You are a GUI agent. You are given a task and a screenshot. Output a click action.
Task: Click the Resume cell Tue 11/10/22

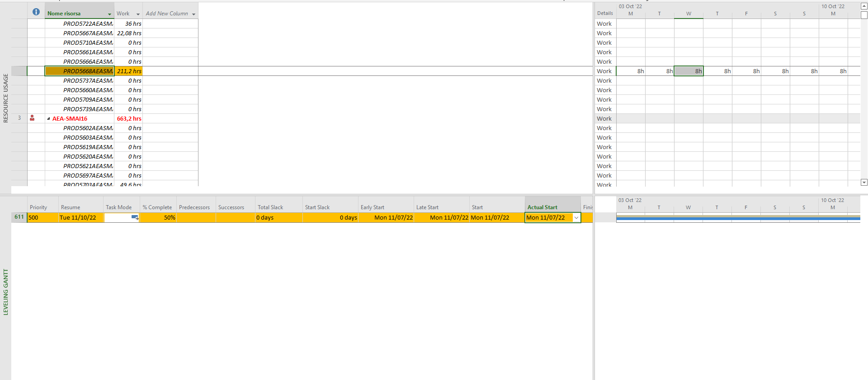tap(81, 217)
